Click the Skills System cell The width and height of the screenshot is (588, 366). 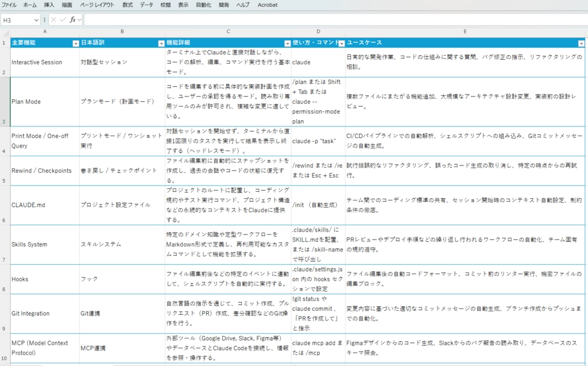click(45, 244)
